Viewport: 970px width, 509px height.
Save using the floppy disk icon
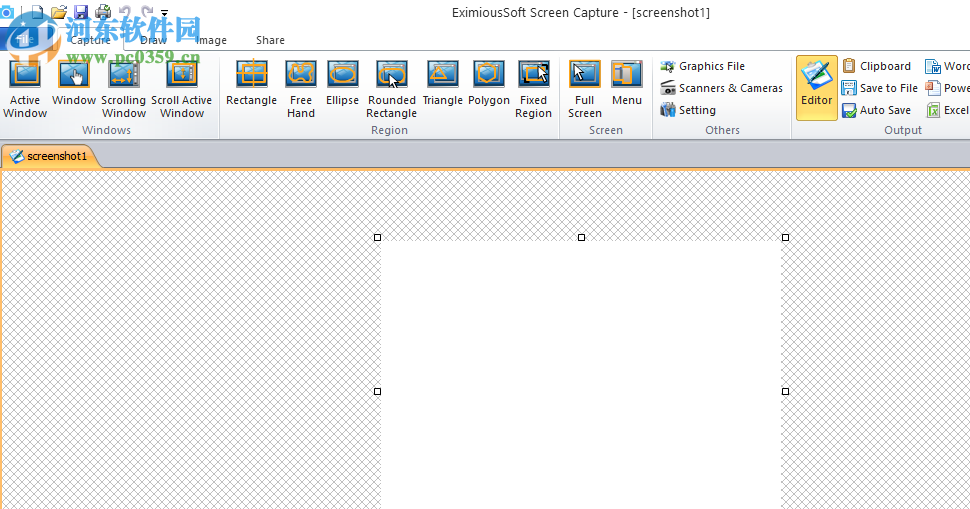coord(81,12)
